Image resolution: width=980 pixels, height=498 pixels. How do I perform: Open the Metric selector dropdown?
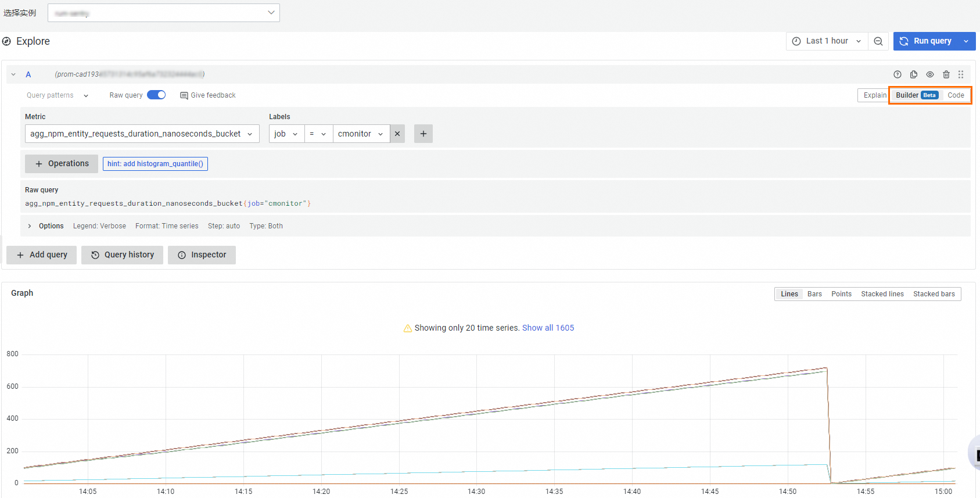pos(142,134)
